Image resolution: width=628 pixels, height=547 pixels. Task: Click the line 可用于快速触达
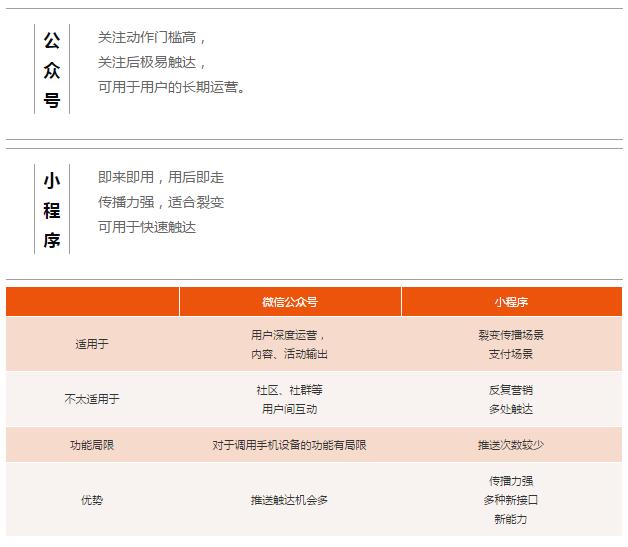coord(147,227)
